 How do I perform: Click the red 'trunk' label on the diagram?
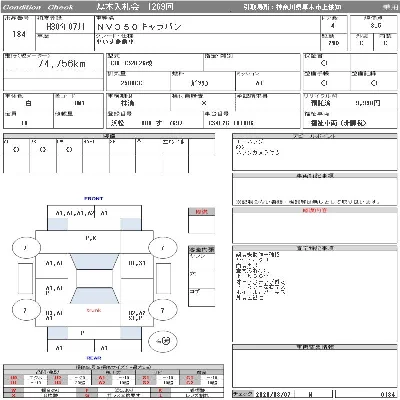94,310
